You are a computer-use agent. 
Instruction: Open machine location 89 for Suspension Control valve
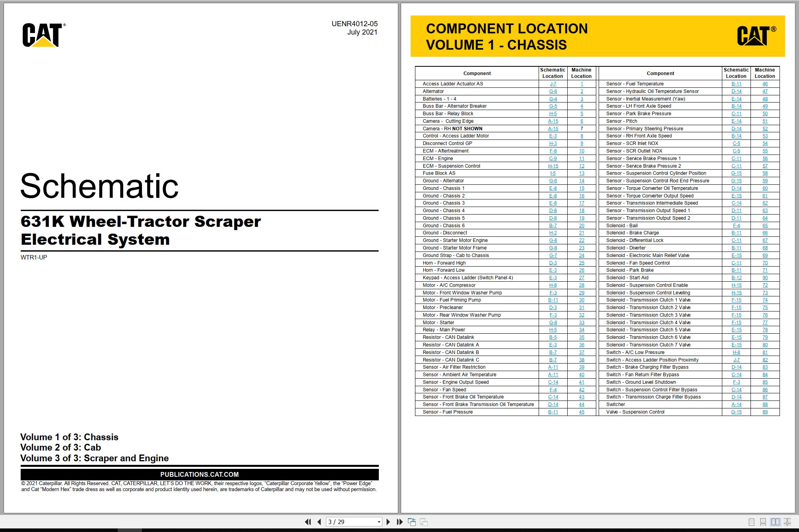click(765, 412)
